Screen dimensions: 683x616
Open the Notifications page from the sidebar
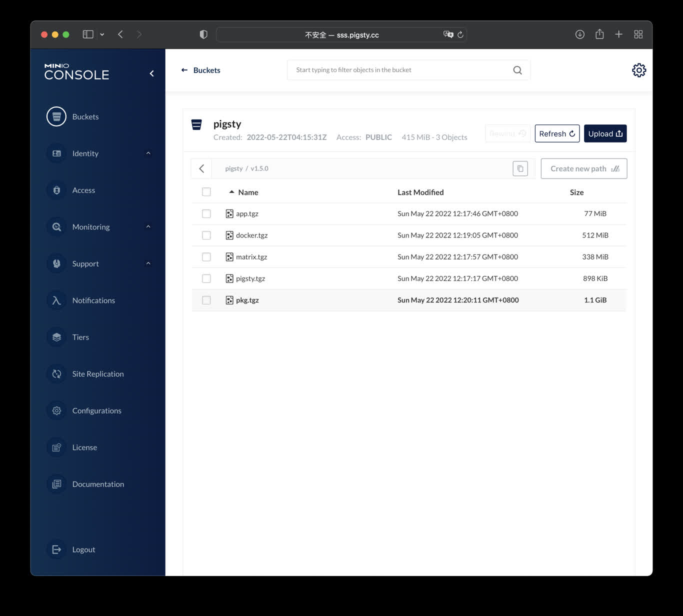coord(93,300)
